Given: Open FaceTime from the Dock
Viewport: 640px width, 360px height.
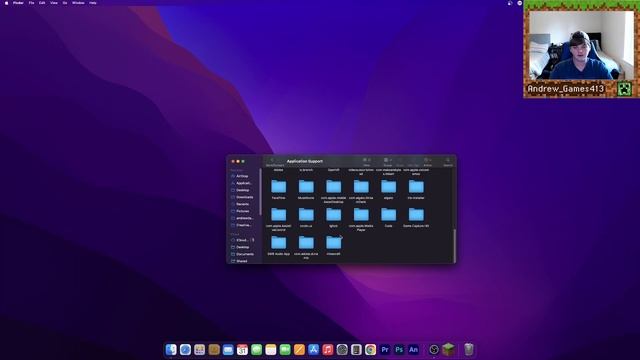Looking at the screenshot, I should [x=285, y=349].
